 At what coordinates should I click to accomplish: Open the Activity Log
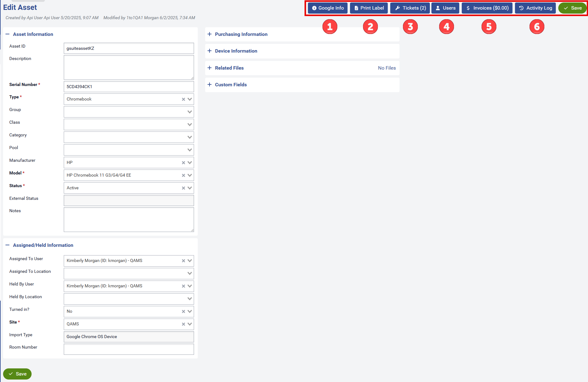point(535,8)
